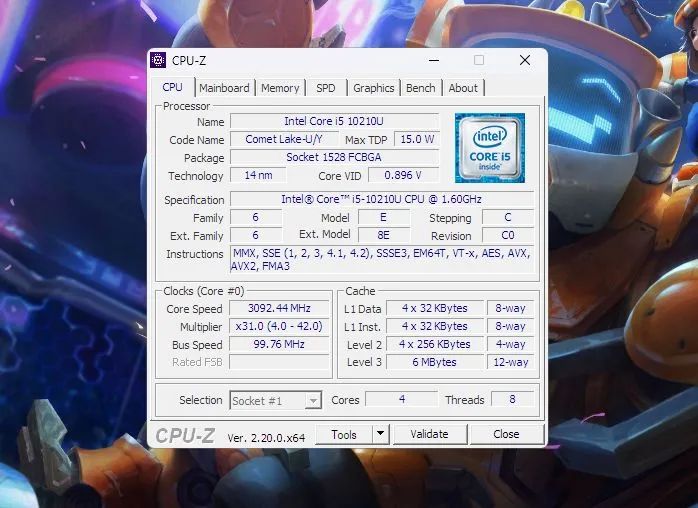The height and width of the screenshot is (508, 698).
Task: Click the Intel Core i5 inside logo
Action: 490,148
